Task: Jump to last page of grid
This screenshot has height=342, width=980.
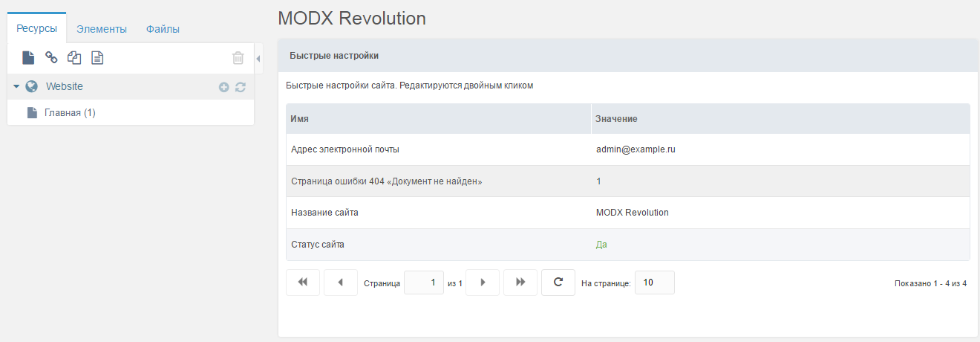Action: (x=520, y=283)
